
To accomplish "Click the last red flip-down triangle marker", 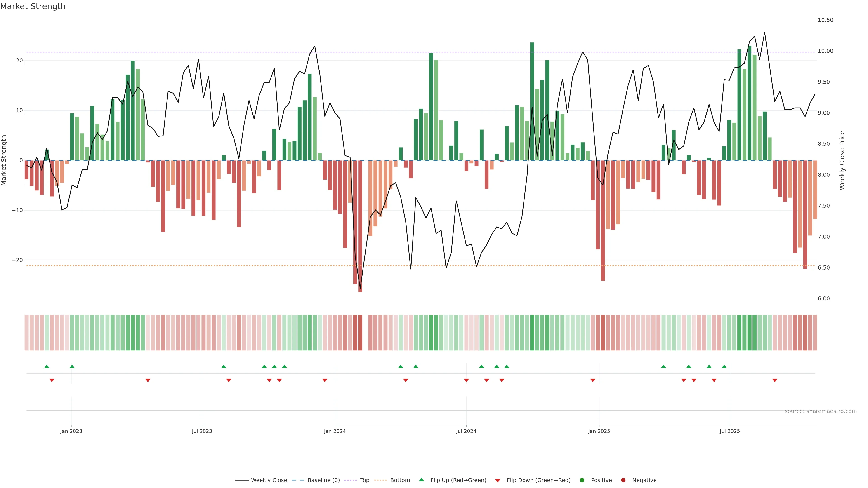I will click(775, 380).
